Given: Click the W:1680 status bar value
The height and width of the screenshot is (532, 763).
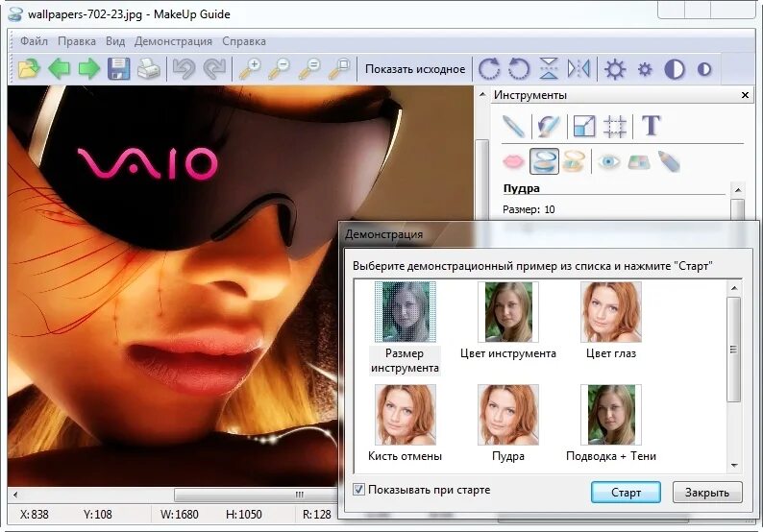Looking at the screenshot, I should tap(180, 514).
